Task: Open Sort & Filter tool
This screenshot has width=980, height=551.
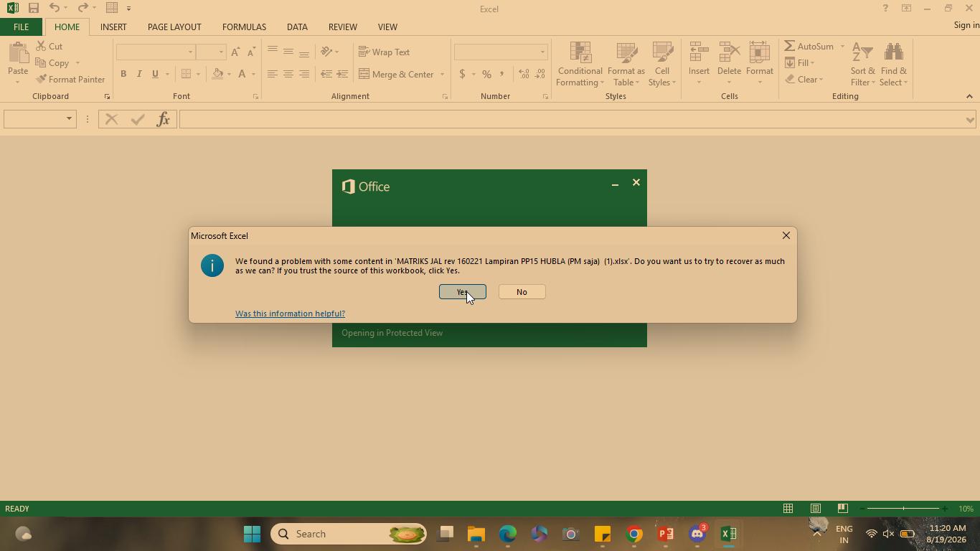Action: 862,64
